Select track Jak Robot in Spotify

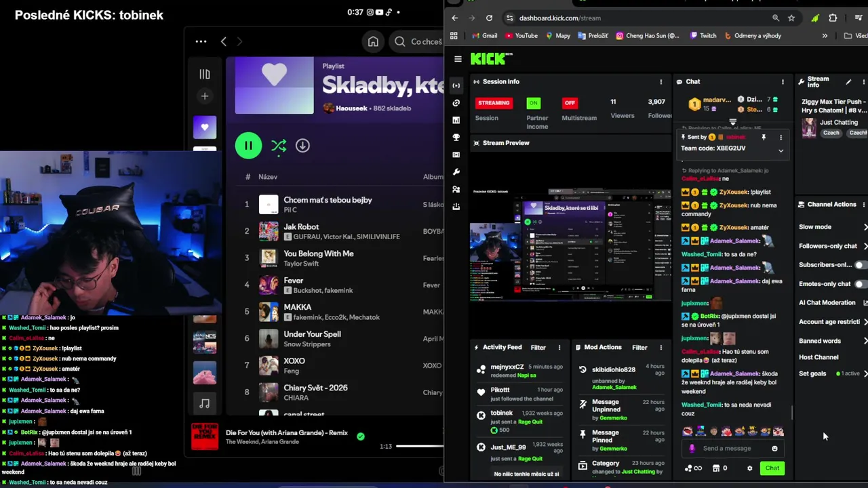click(301, 227)
